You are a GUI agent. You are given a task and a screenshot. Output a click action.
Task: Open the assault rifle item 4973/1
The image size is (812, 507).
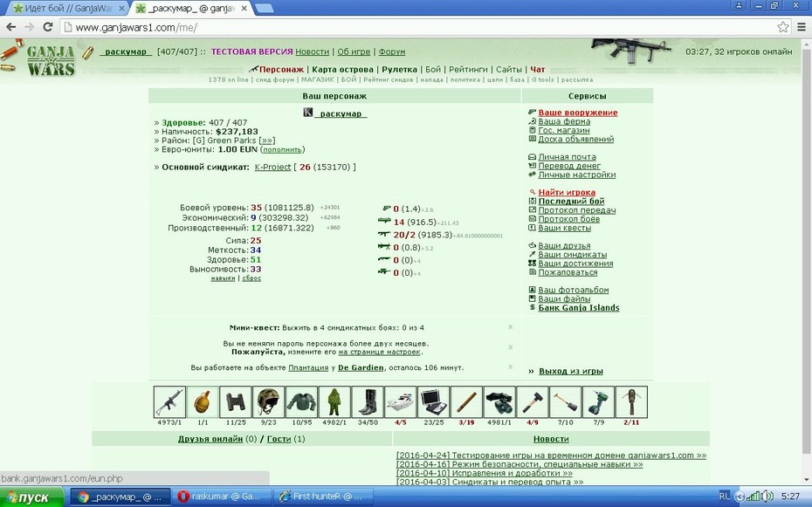[x=169, y=402]
